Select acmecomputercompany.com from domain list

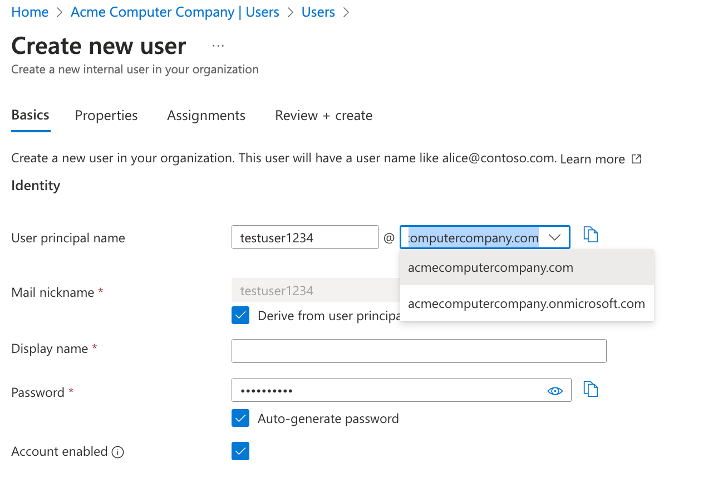pos(527,267)
